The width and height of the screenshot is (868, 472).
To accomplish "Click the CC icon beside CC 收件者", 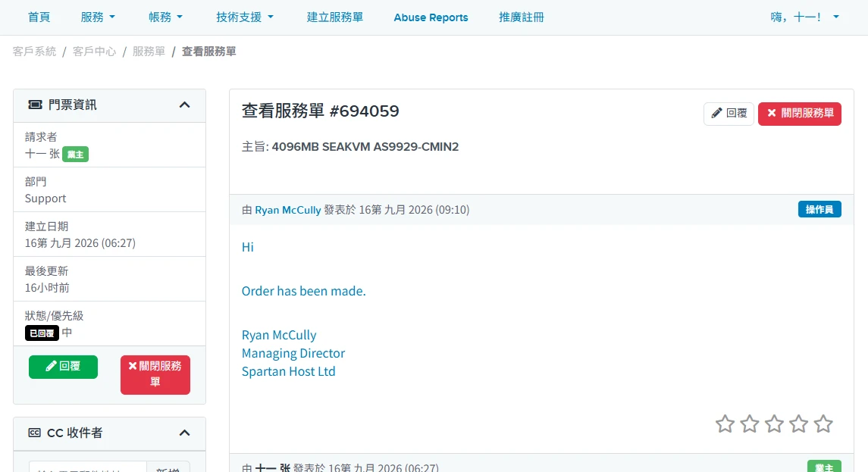I will pyautogui.click(x=34, y=433).
